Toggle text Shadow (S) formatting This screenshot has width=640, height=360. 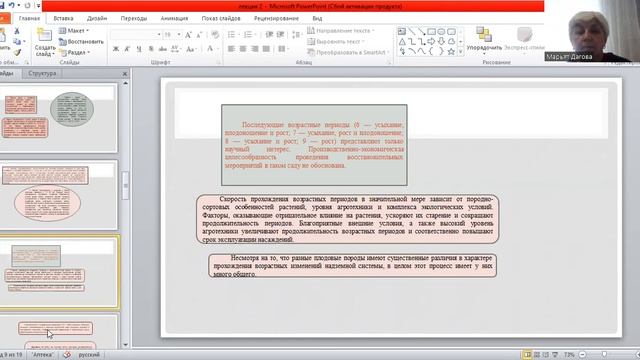151,49
